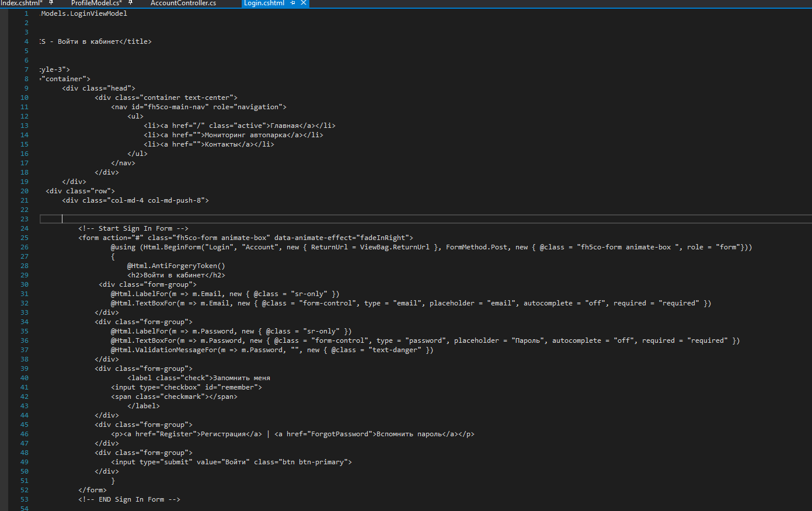812x511 pixels.
Task: Open the AccountController.cs tab
Action: pos(183,3)
